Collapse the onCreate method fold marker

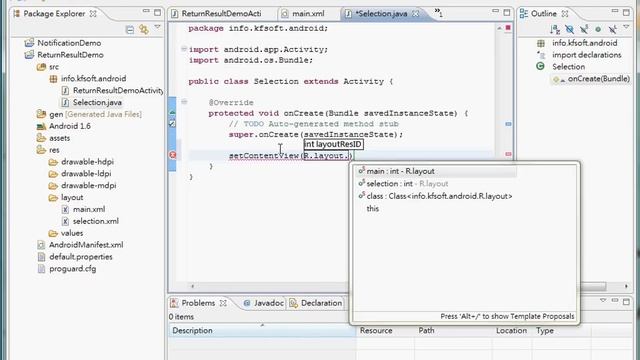184,102
